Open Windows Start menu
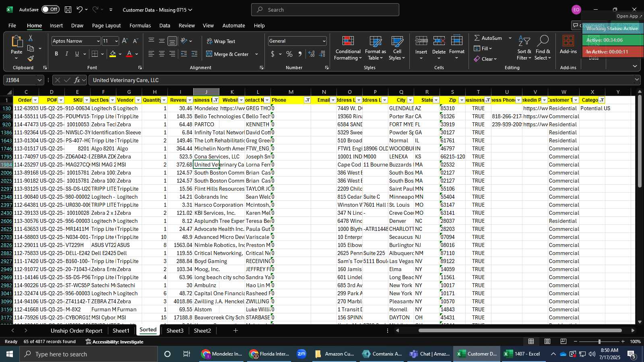The height and width of the screenshot is (362, 644). [10, 354]
